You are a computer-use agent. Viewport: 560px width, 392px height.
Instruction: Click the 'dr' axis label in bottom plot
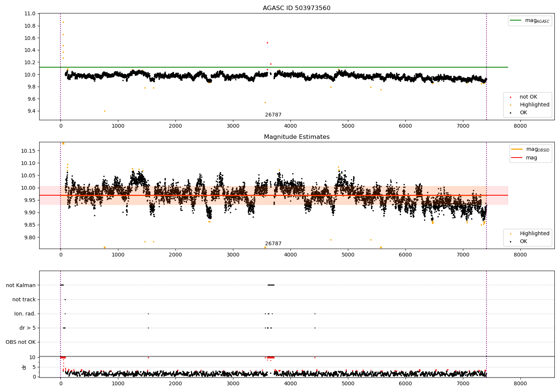(24, 367)
